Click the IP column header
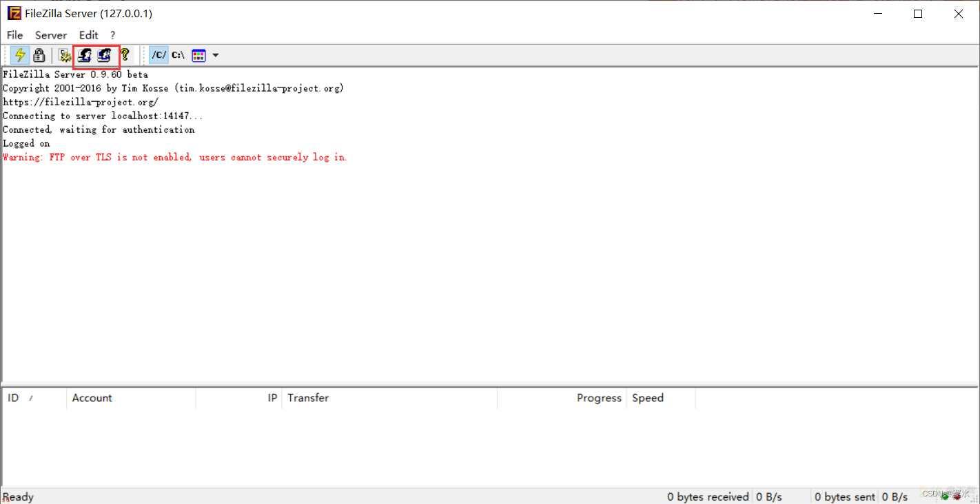The width and height of the screenshot is (980, 504). [x=239, y=398]
